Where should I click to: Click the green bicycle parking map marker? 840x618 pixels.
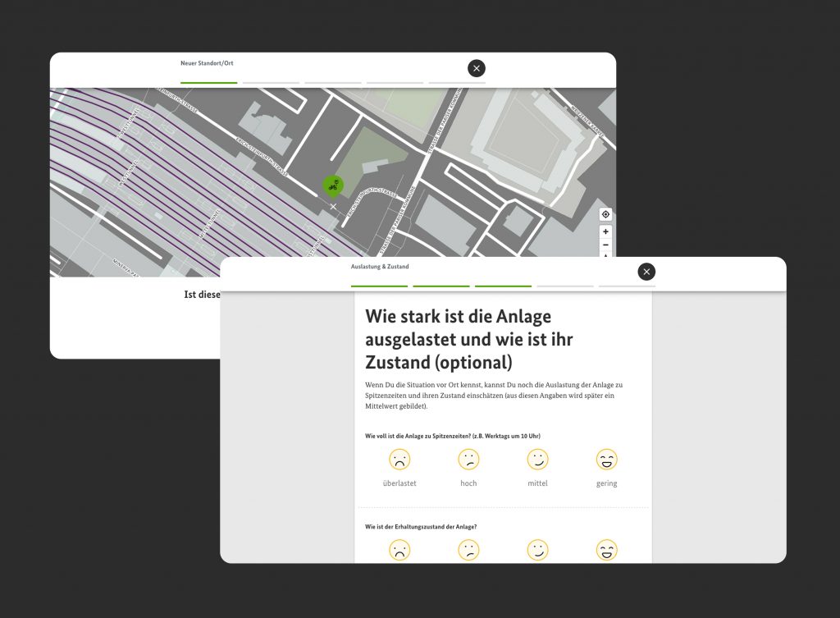click(x=332, y=186)
